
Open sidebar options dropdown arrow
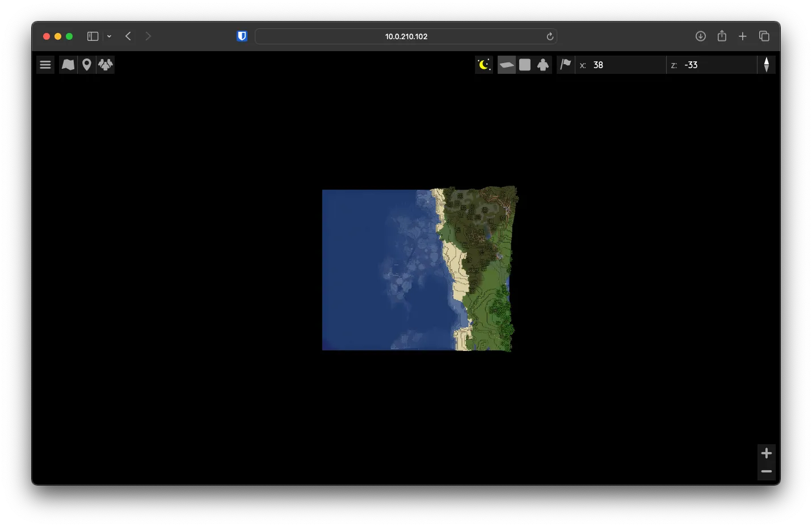tap(109, 36)
